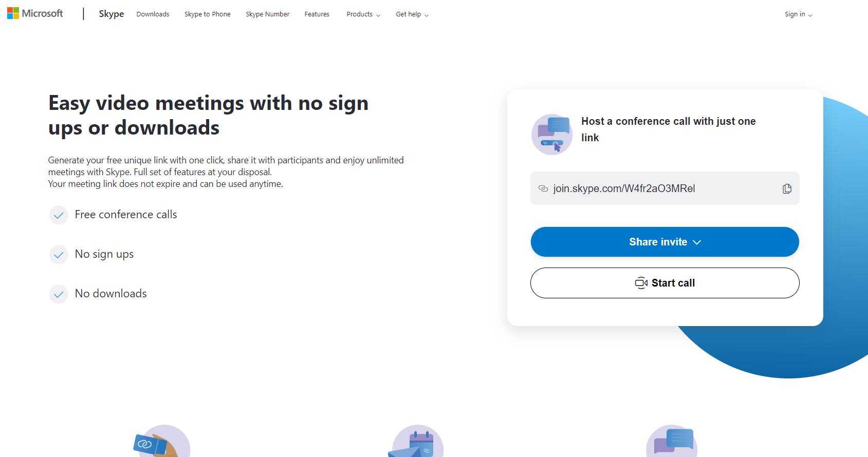This screenshot has width=868, height=457.
Task: Click the checkmark beside No sign ups
Action: point(59,255)
